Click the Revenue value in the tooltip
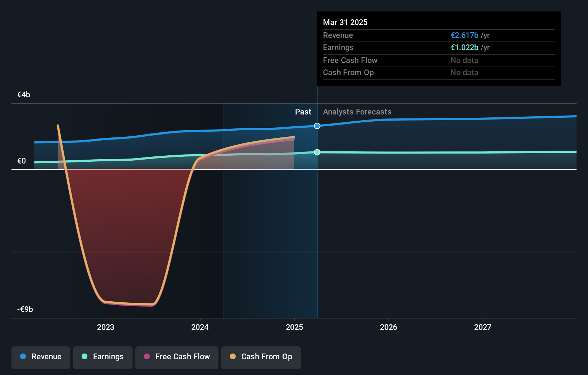This screenshot has width=588, height=375. [x=464, y=35]
